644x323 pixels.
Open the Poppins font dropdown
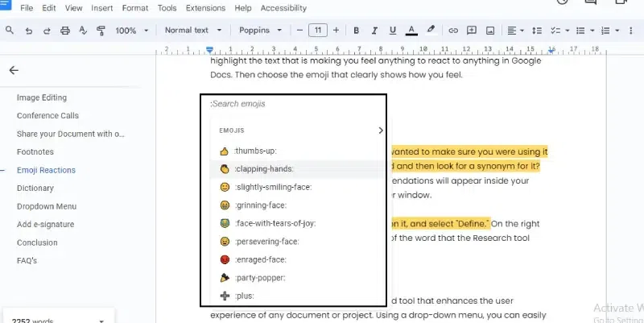click(x=260, y=30)
